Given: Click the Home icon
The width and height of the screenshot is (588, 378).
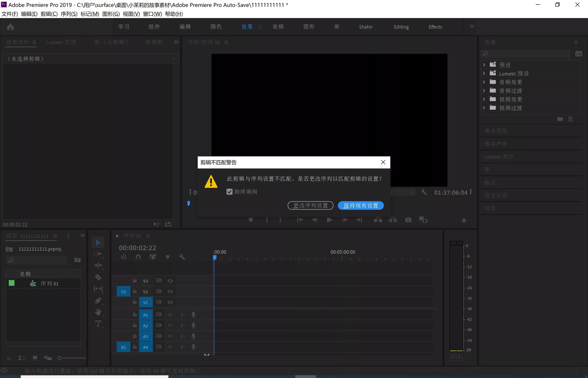Looking at the screenshot, I should click(10, 27).
